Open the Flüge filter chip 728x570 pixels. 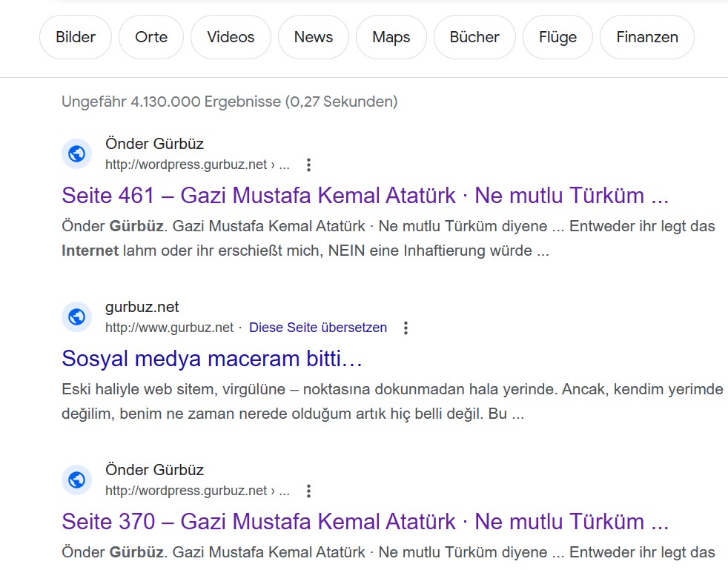point(557,37)
